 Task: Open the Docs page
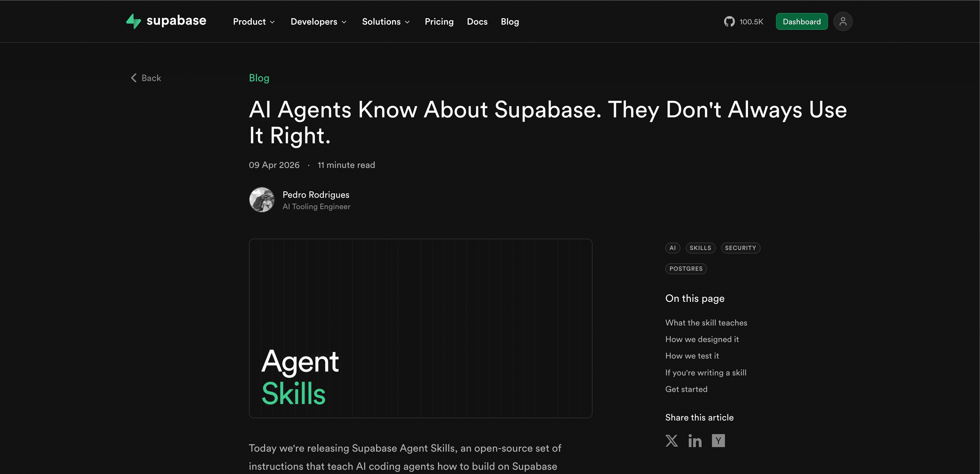coord(477,22)
